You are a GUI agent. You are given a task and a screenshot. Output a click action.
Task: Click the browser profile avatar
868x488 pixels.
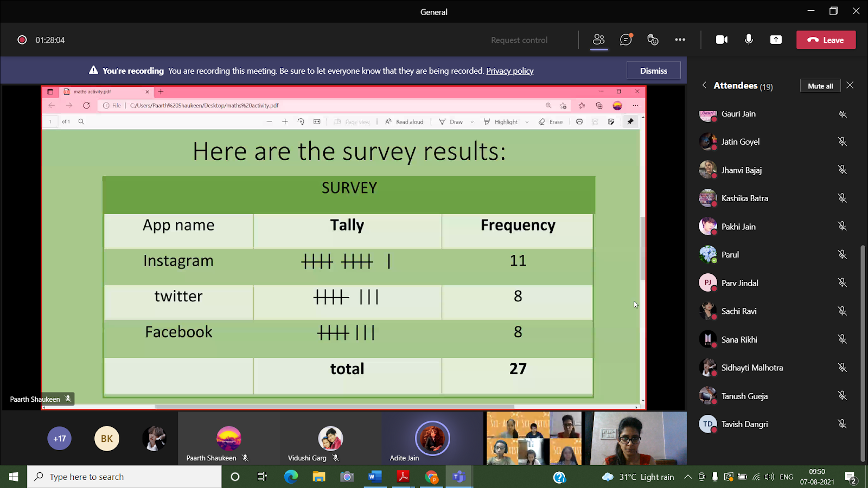(x=617, y=105)
